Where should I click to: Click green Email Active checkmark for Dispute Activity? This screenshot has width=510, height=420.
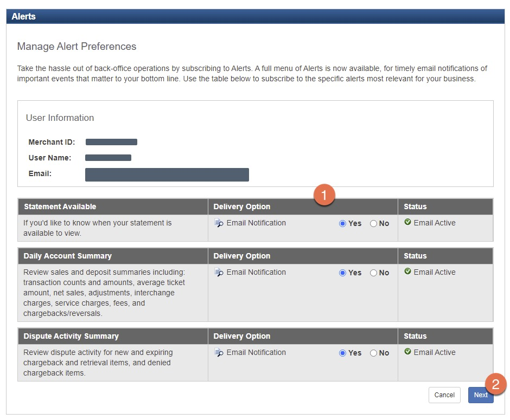click(408, 352)
